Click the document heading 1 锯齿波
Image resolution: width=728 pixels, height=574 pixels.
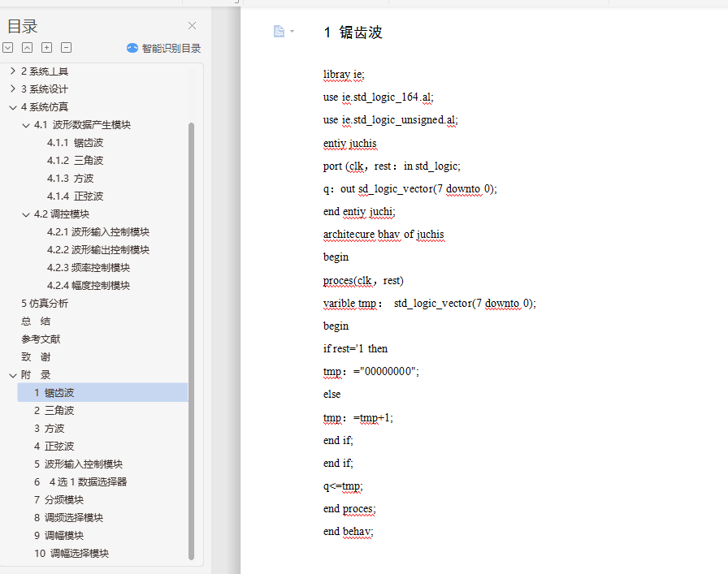click(x=353, y=32)
